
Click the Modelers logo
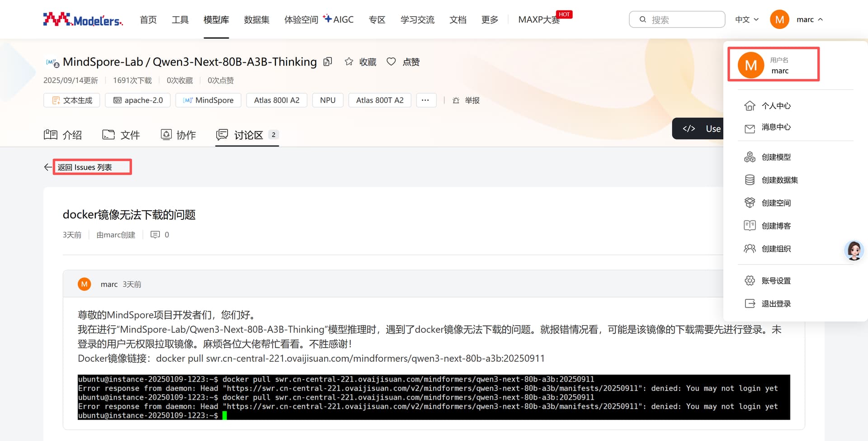point(83,19)
